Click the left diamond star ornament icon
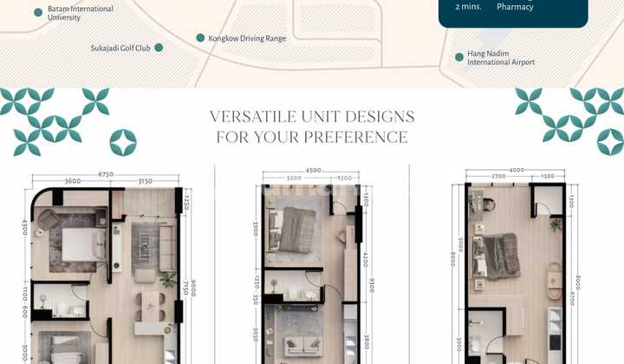The image size is (624, 364). point(122,142)
